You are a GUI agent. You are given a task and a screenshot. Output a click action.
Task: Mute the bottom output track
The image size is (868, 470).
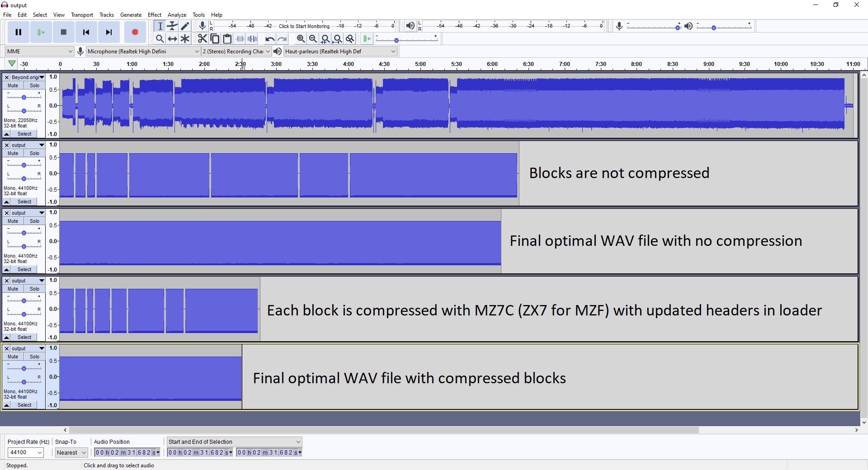click(x=13, y=357)
